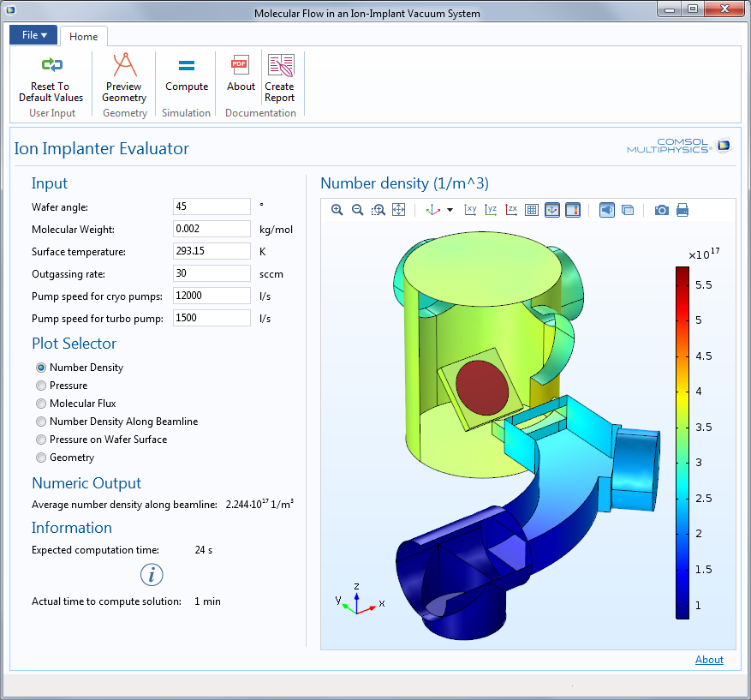
Task: Click the 'kg/mol' unit label
Action: point(276,230)
